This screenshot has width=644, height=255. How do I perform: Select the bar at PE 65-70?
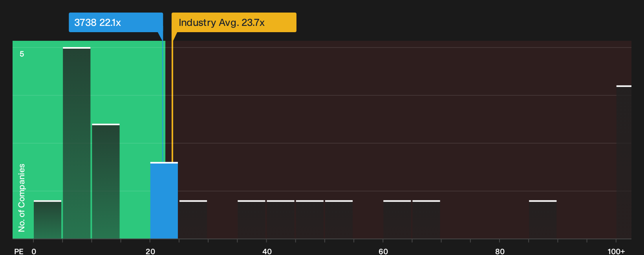tap(426, 220)
